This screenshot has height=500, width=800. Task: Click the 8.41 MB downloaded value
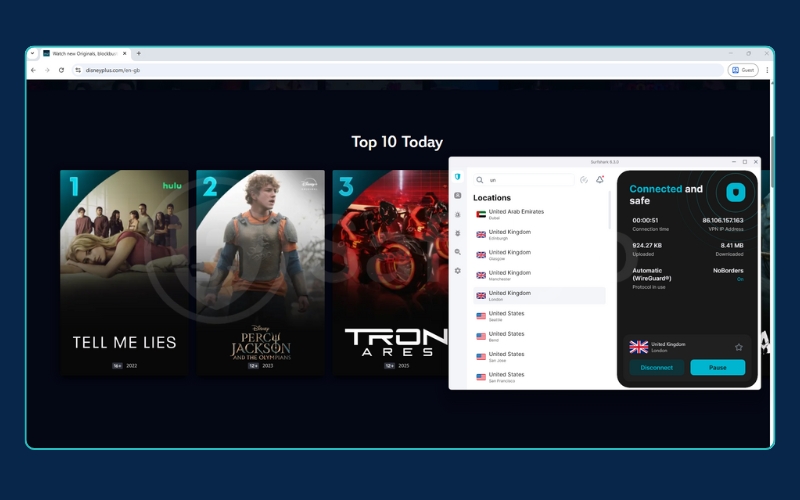[x=732, y=245]
